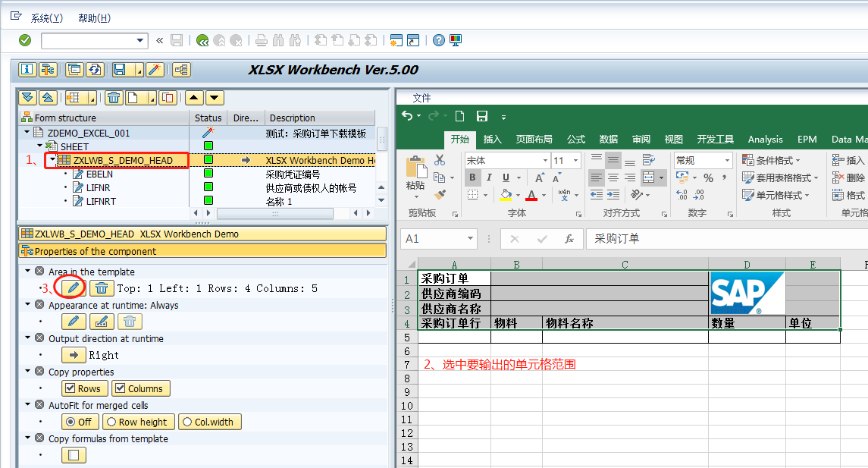Switch to the 公式 ribbon tab
Screen dimensions: 868x468
[x=575, y=139]
